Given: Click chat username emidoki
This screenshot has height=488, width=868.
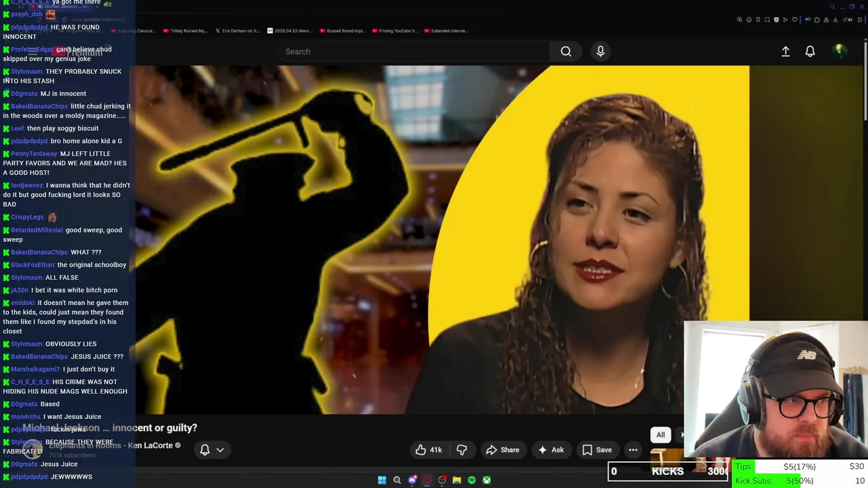Looking at the screenshot, I should pyautogui.click(x=22, y=303).
